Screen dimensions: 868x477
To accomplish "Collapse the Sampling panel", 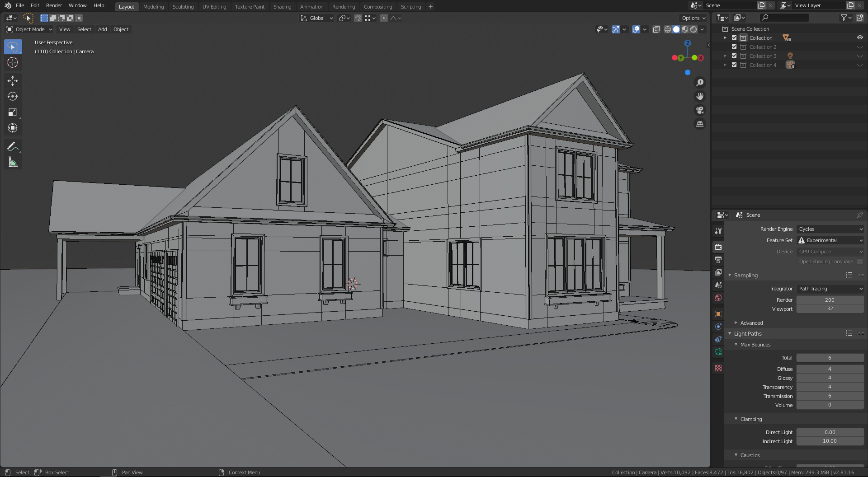I will coord(730,275).
